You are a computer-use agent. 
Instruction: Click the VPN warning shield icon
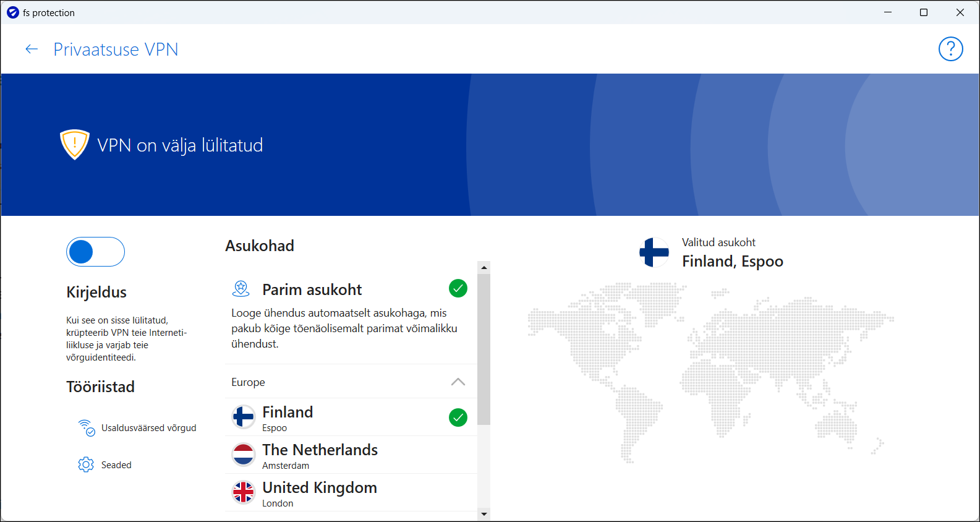point(75,145)
